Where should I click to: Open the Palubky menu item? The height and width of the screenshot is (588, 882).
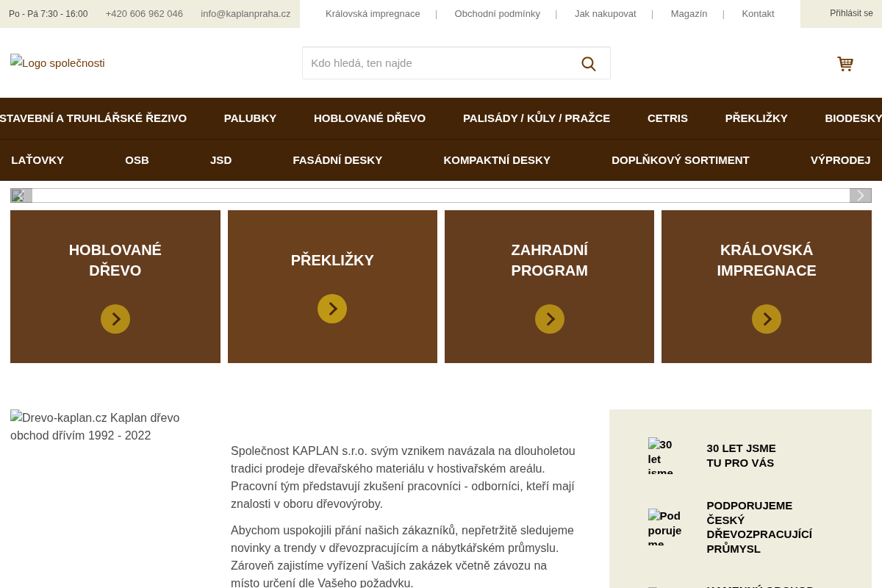pos(250,118)
